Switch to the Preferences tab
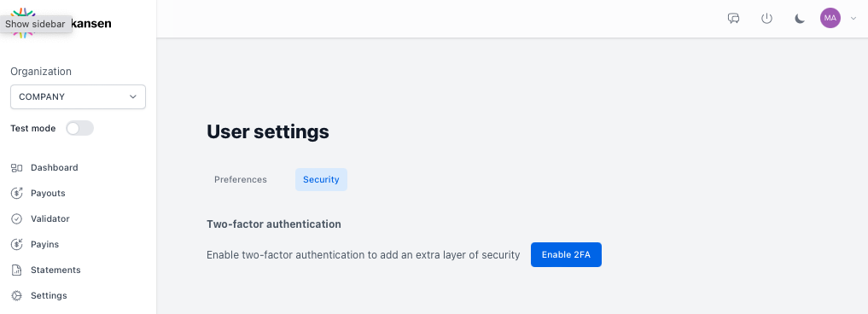The width and height of the screenshot is (868, 314). pos(241,180)
